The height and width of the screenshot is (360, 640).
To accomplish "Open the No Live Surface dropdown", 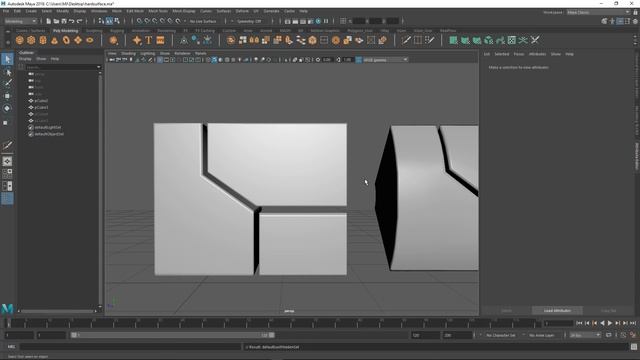I will [203, 21].
